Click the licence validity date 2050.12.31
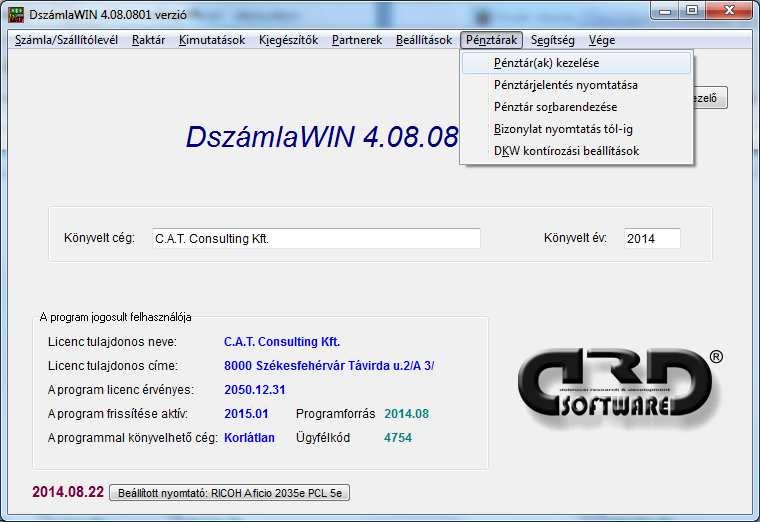 point(254,390)
